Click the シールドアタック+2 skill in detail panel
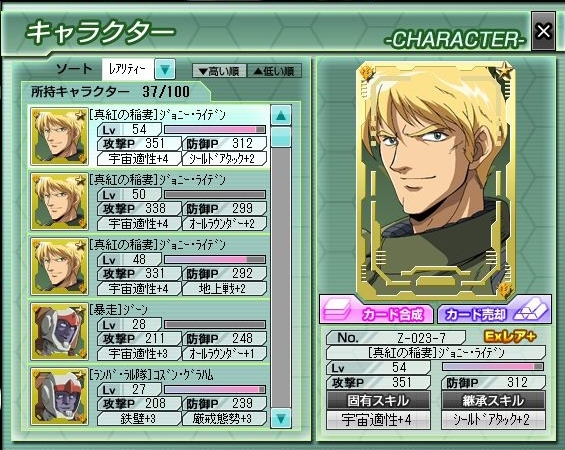565x450 pixels. [493, 420]
